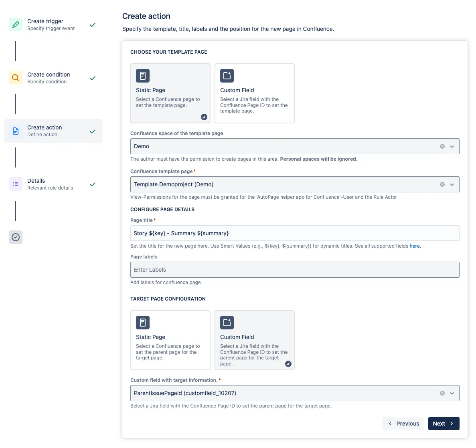Open the custom field target dropdown
This screenshot has width=476, height=448.
pos(452,393)
